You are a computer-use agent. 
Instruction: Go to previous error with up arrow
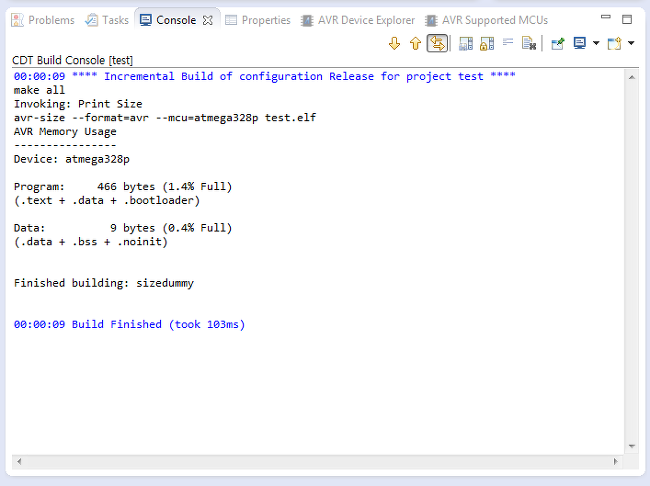(415, 43)
